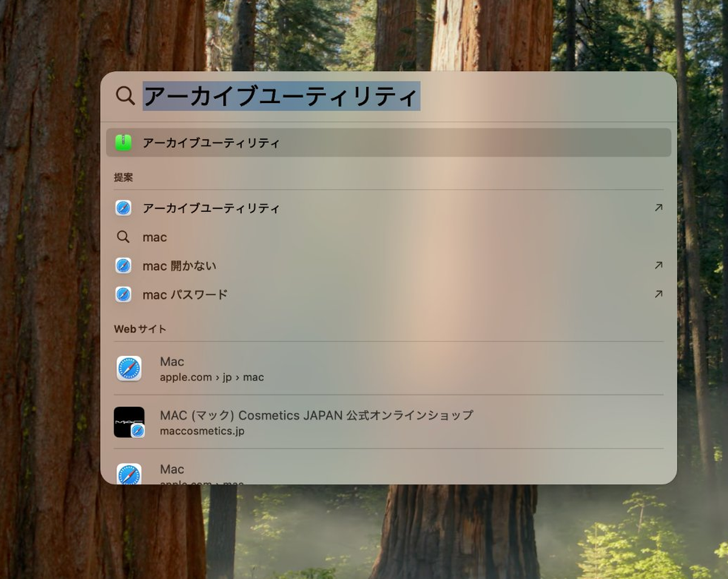Open MAC (マック) Cosmetics JAPAN title link
728x579 pixels.
tap(316, 415)
